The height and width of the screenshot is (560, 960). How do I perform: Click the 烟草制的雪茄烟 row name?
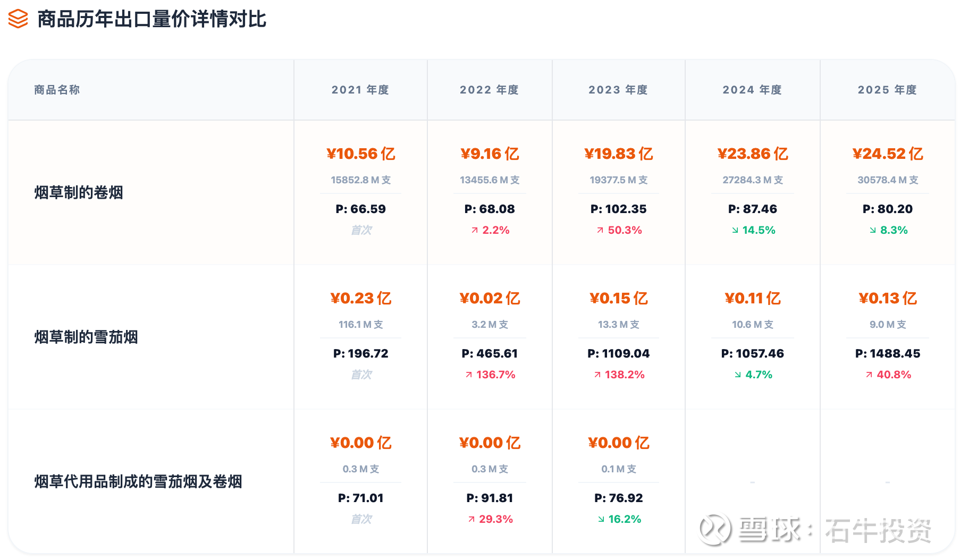[x=86, y=337]
